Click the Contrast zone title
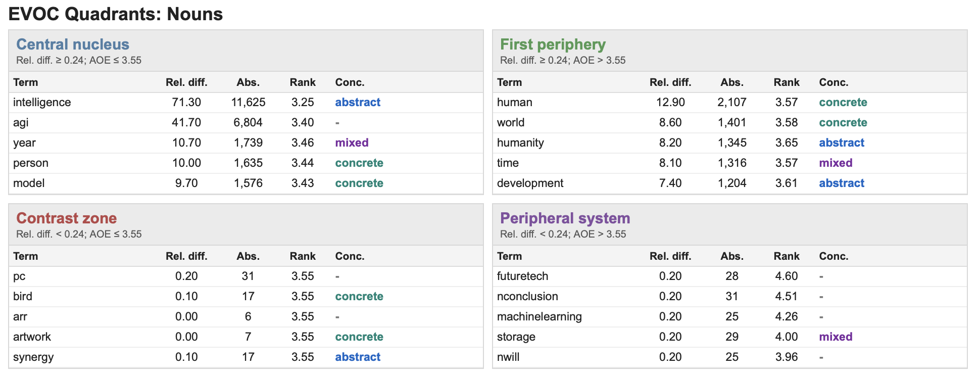Viewport: 980px width, 374px height. 66,218
